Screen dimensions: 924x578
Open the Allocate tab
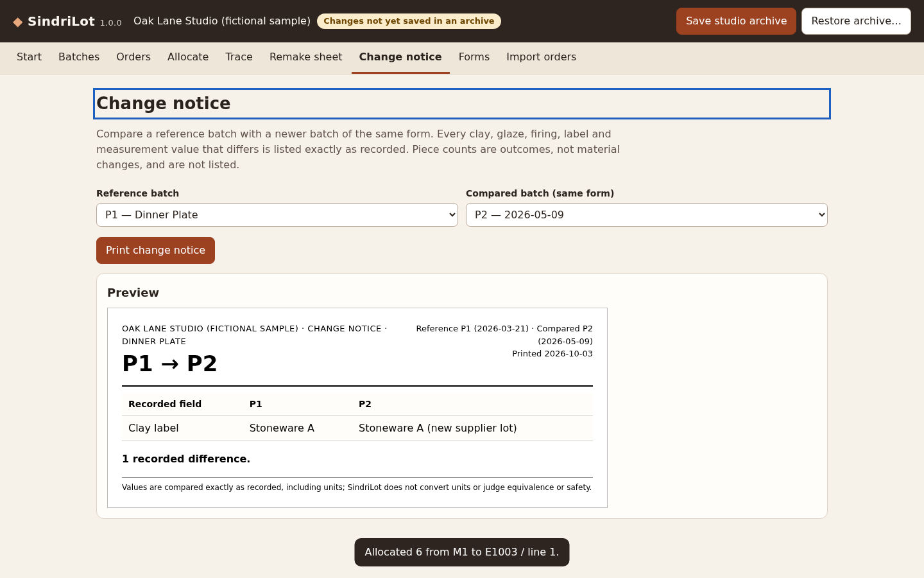(188, 57)
